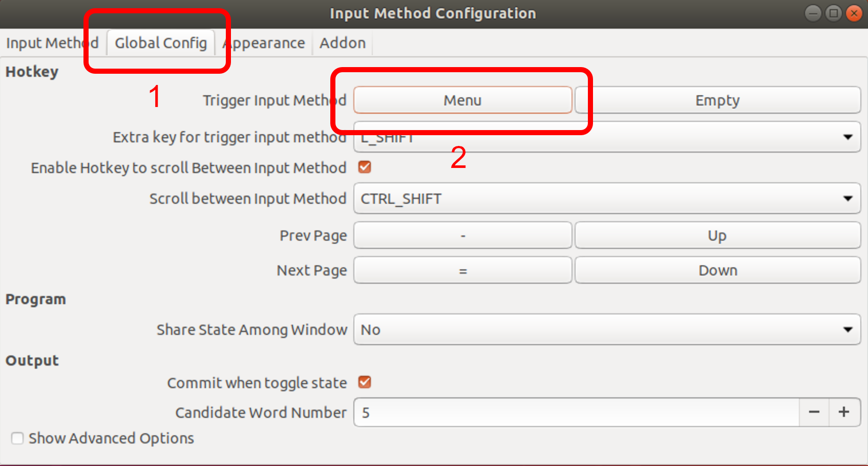Enable Show Advanced Options checkbox
This screenshot has width=868, height=466.
click(17, 438)
